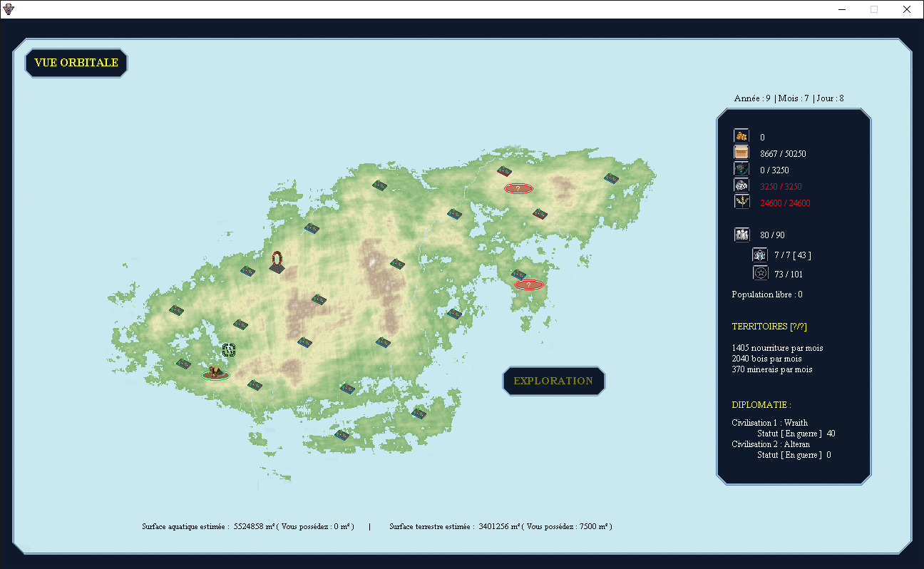Inspect the question-mark oval on the southeastern peninsula

[x=529, y=284]
